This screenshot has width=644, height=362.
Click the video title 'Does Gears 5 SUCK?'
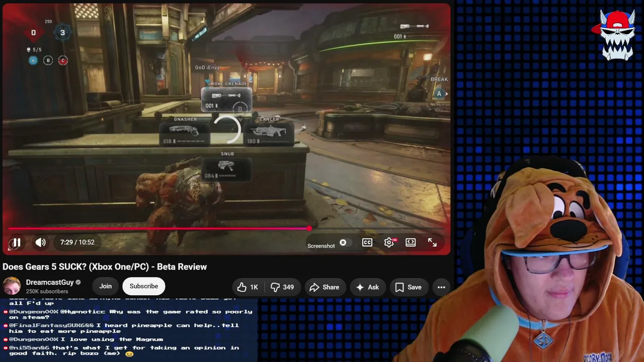[x=105, y=267]
